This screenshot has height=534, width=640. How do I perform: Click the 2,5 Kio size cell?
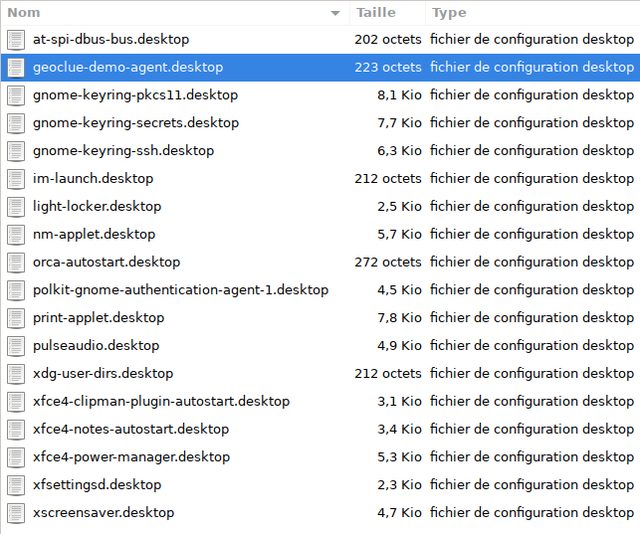[399, 207]
